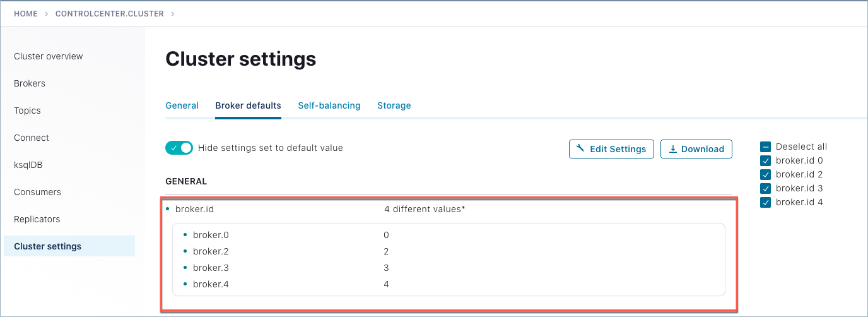Viewport: 868px width, 317px height.
Task: Click the download arrow icon
Action: pos(672,149)
